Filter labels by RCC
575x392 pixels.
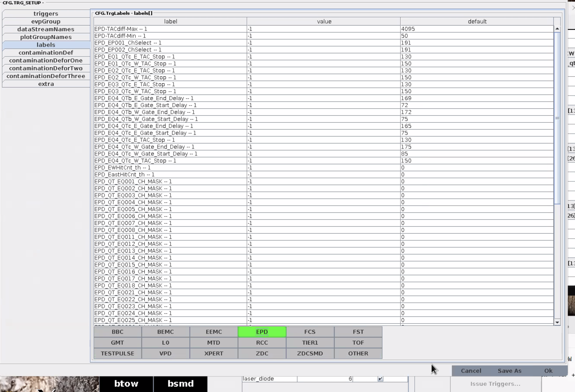262,343
